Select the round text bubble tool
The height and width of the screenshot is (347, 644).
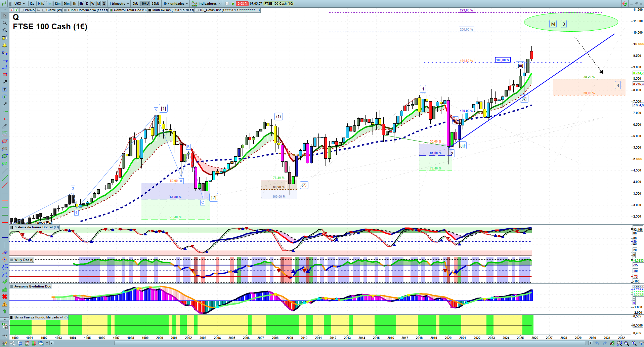[x=5, y=97]
